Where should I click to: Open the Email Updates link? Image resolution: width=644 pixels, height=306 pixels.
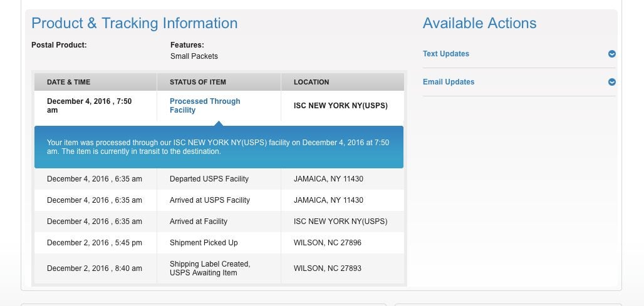click(449, 82)
